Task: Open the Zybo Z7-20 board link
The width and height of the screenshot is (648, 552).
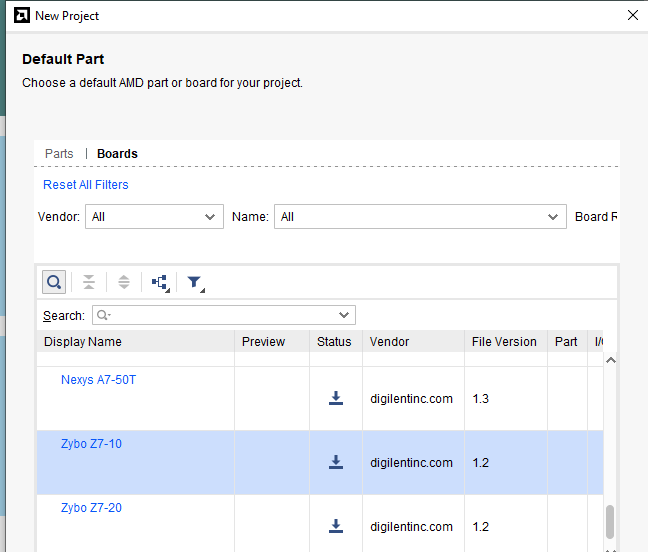Action: click(x=91, y=508)
